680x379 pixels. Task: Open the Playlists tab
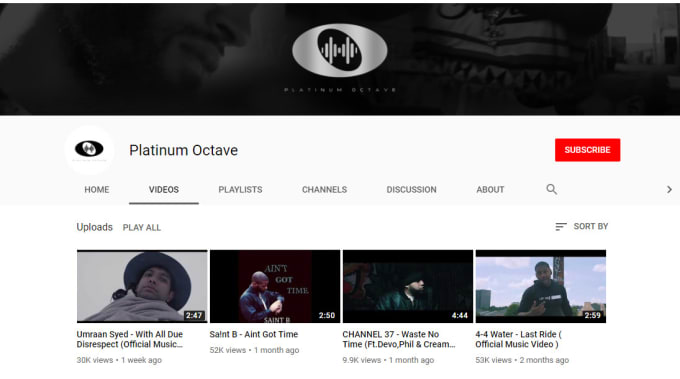pyautogui.click(x=240, y=190)
